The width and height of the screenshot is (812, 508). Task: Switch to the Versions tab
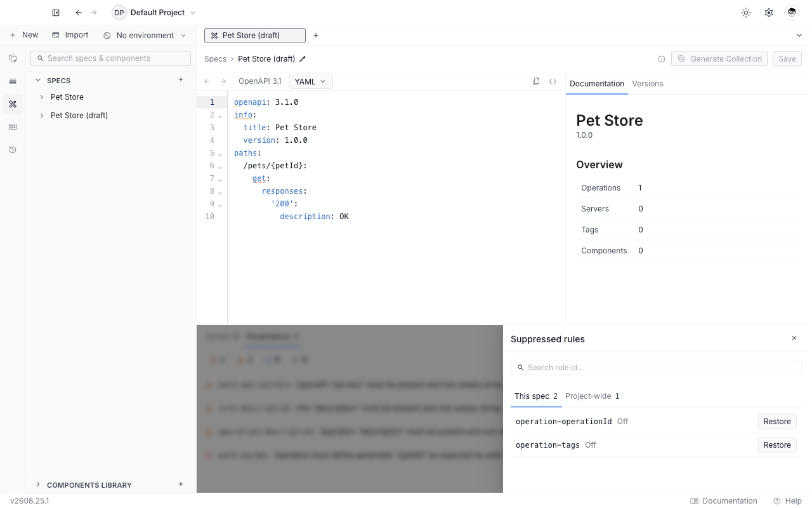tap(648, 84)
